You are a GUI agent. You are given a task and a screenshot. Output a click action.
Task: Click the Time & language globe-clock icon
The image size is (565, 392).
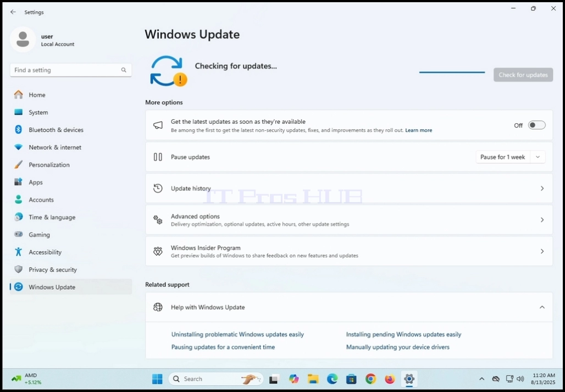point(18,217)
